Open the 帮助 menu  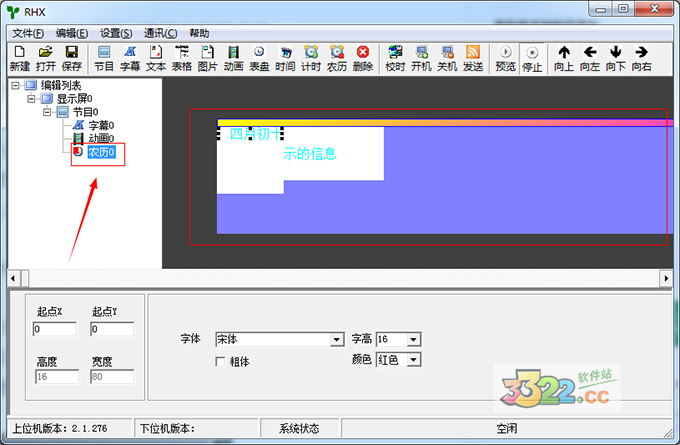(199, 33)
